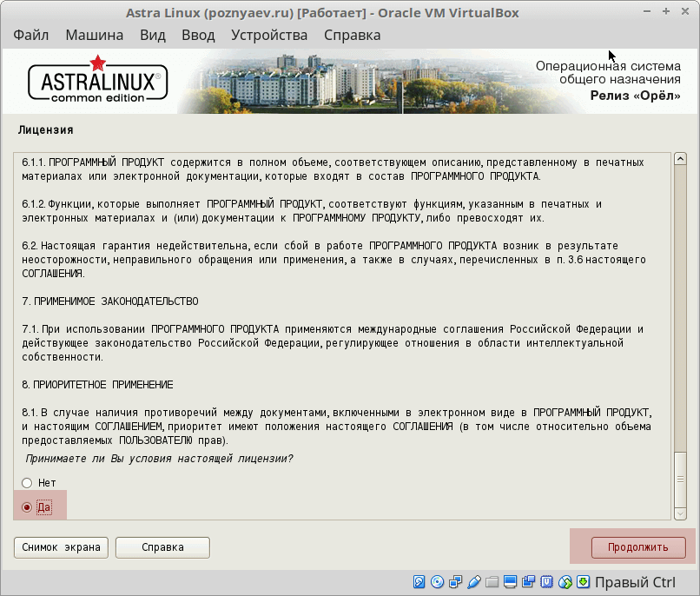Open the Справка menu in the menu bar

click(353, 35)
